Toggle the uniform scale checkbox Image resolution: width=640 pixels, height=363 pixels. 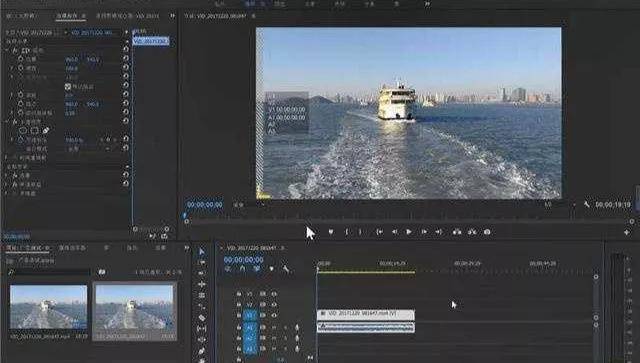(x=68, y=86)
